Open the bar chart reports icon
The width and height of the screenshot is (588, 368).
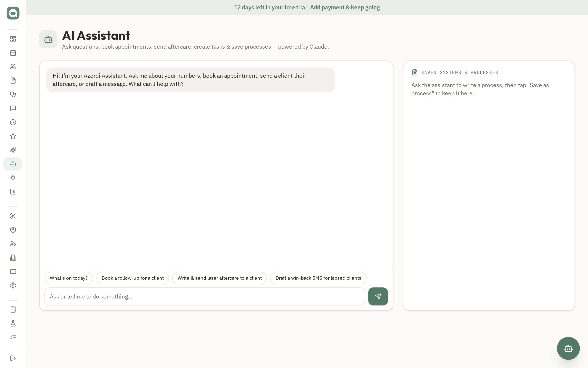(x=13, y=192)
